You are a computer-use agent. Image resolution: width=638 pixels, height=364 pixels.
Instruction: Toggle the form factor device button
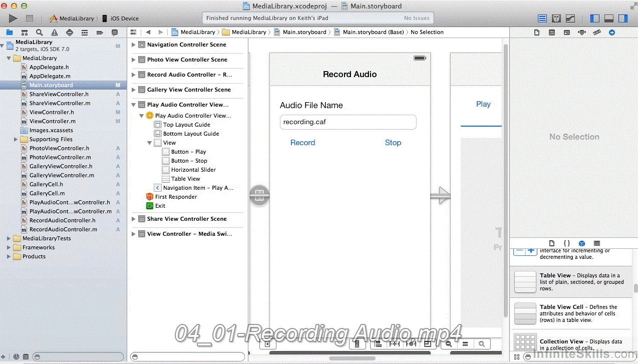[357, 344]
